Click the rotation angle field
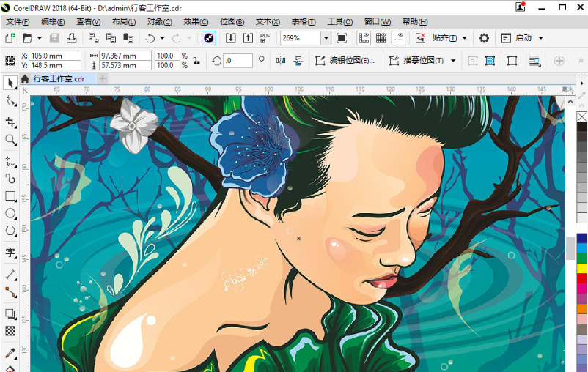Screen dimensions: 588x372 pyautogui.click(x=238, y=60)
